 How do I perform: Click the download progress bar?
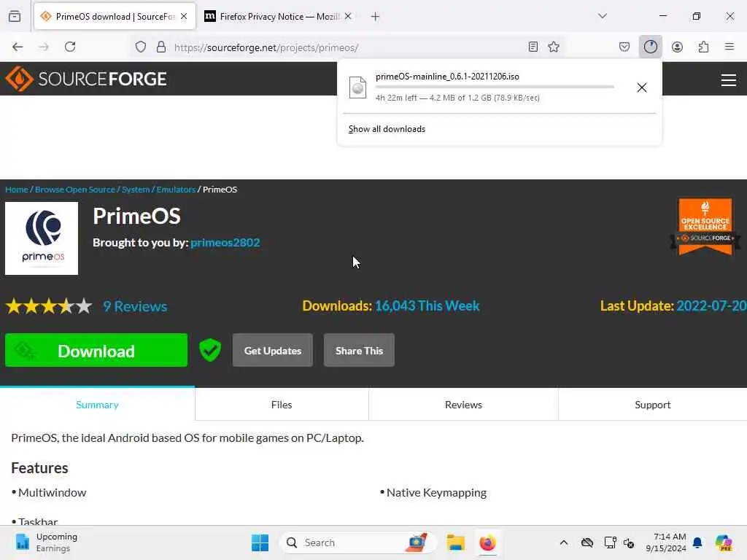(495, 87)
